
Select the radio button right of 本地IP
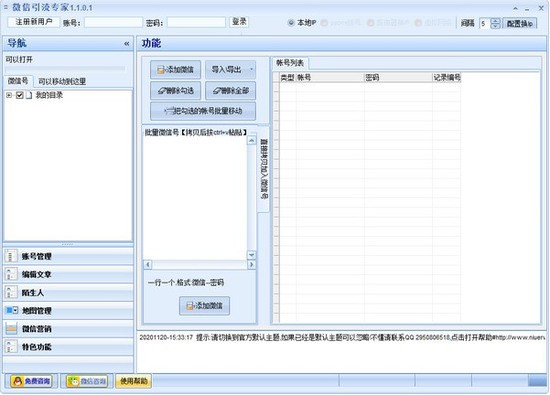pyautogui.click(x=324, y=23)
